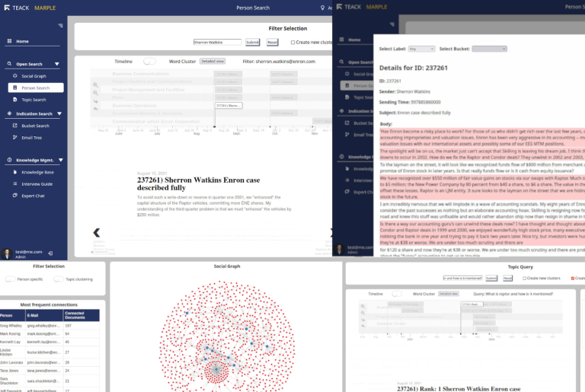This screenshot has width=585, height=392.
Task: Click the 'Greg Whalley' cell in the connections table
Action: click(12, 326)
